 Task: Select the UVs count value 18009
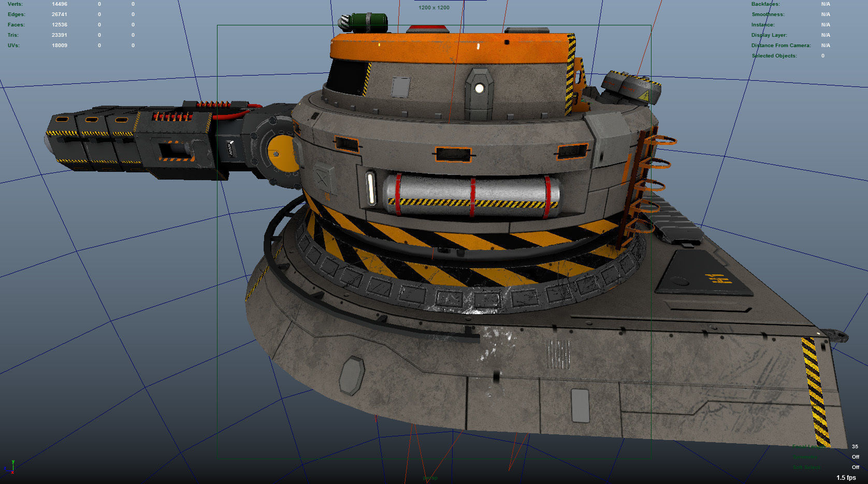pos(60,46)
